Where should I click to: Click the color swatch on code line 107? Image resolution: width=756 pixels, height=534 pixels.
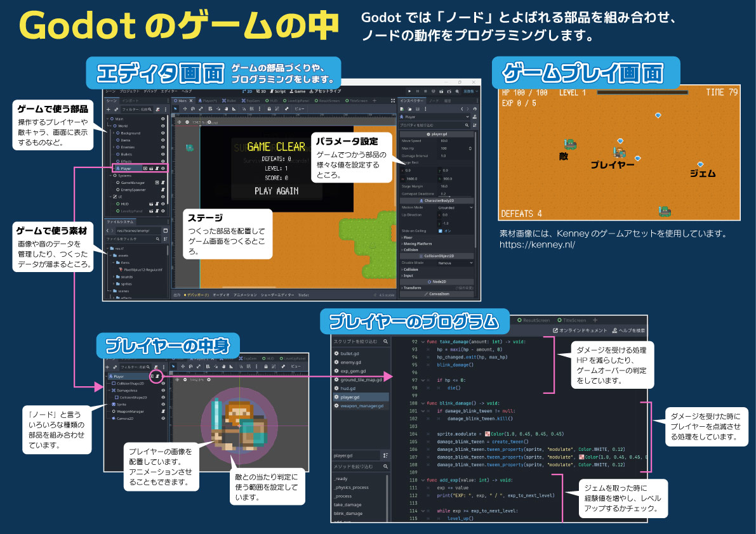[581, 457]
